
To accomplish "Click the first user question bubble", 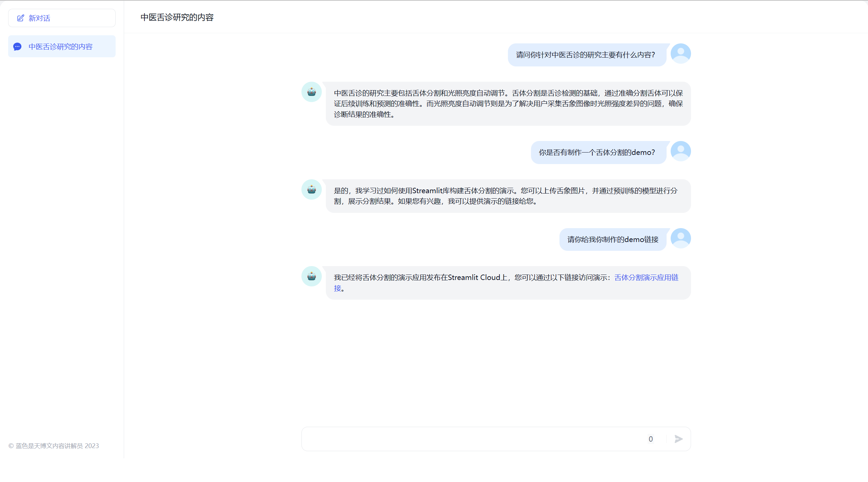I will click(x=585, y=55).
